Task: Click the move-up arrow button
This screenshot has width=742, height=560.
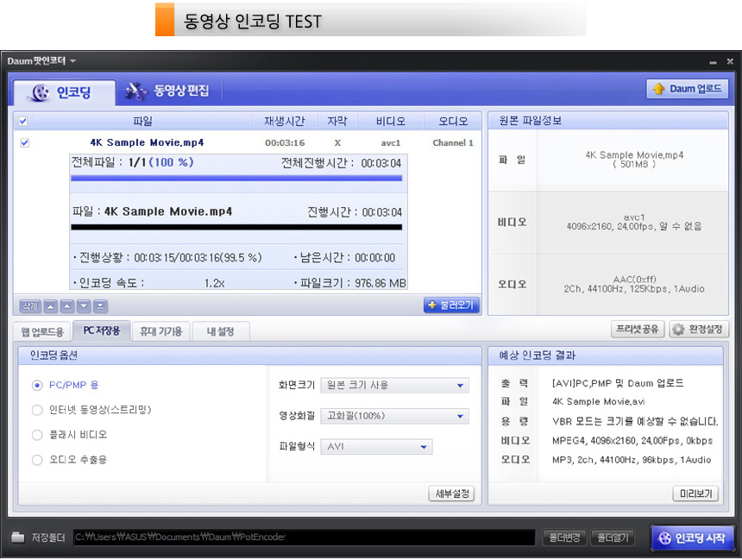Action: pyautogui.click(x=66, y=305)
